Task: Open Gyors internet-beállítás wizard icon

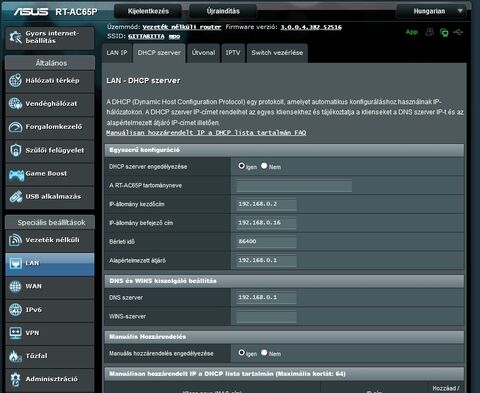Action: [15, 37]
